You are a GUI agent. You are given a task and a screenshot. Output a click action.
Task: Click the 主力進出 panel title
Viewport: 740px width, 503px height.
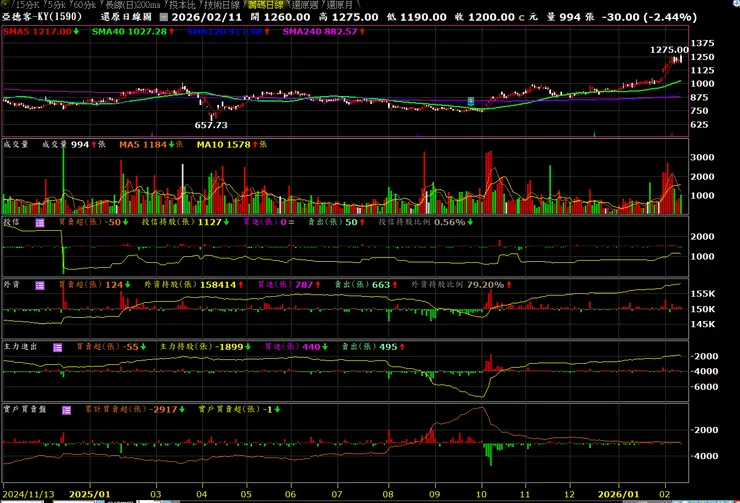click(20, 347)
